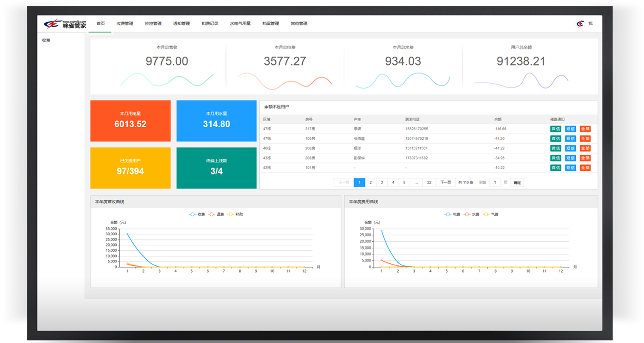Open the yellow 已欠费用户 tile
This screenshot has height=343, width=644.
point(130,168)
